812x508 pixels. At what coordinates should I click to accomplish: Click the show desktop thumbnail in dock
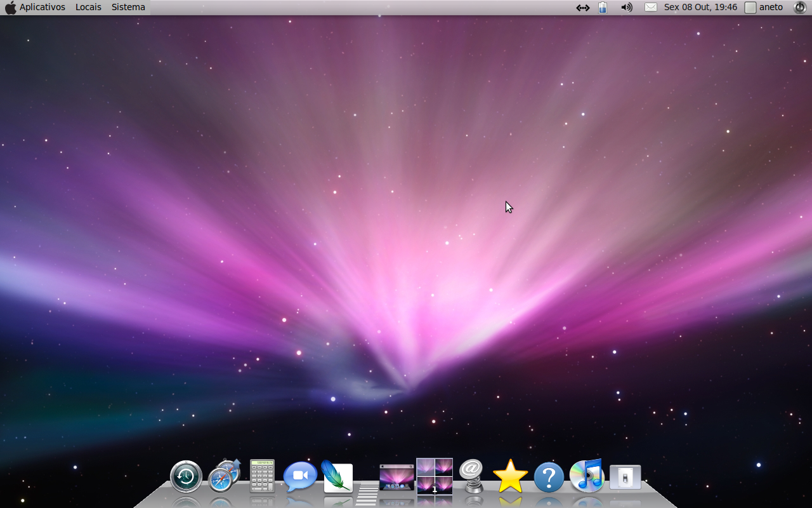click(396, 478)
